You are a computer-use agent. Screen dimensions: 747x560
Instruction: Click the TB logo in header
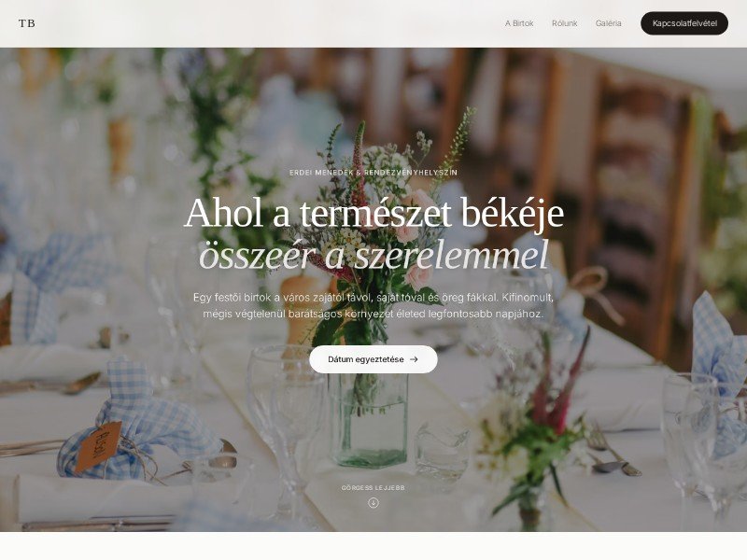(27, 23)
